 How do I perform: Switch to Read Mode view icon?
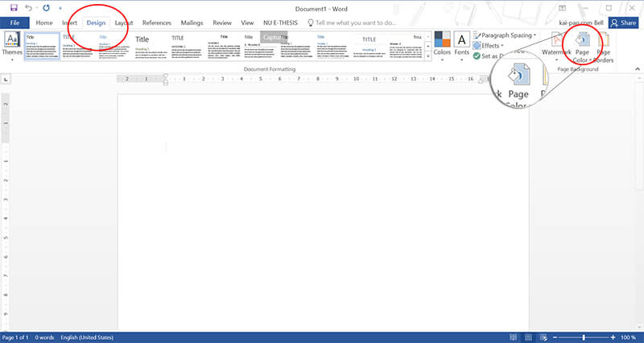click(514, 337)
